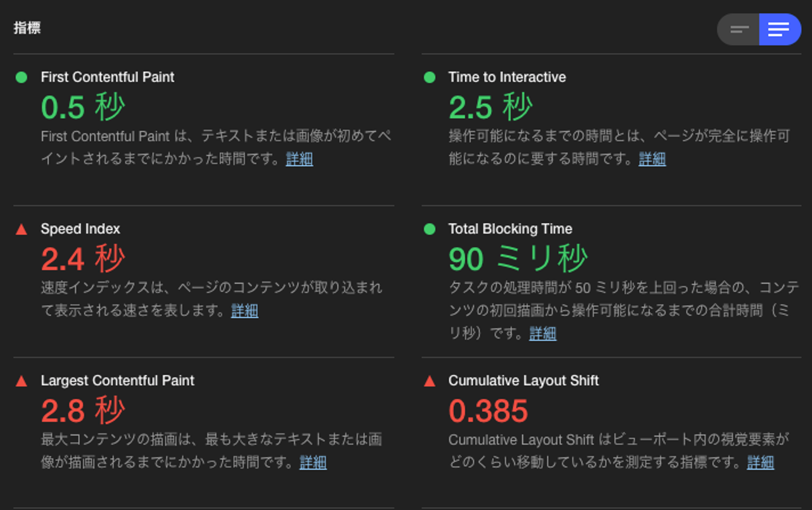Open 詳細 link for Time to Interactive
Image resolution: width=812 pixels, height=510 pixels.
click(652, 159)
